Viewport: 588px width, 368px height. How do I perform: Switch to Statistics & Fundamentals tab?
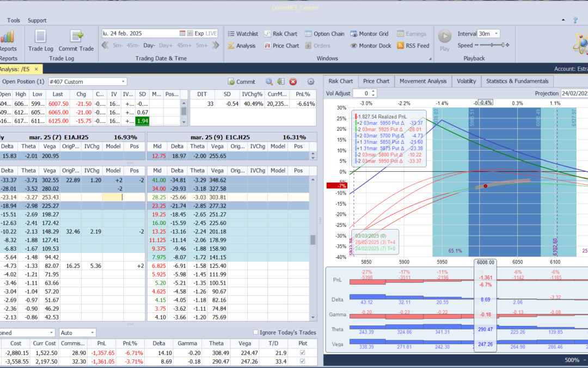[x=517, y=81]
